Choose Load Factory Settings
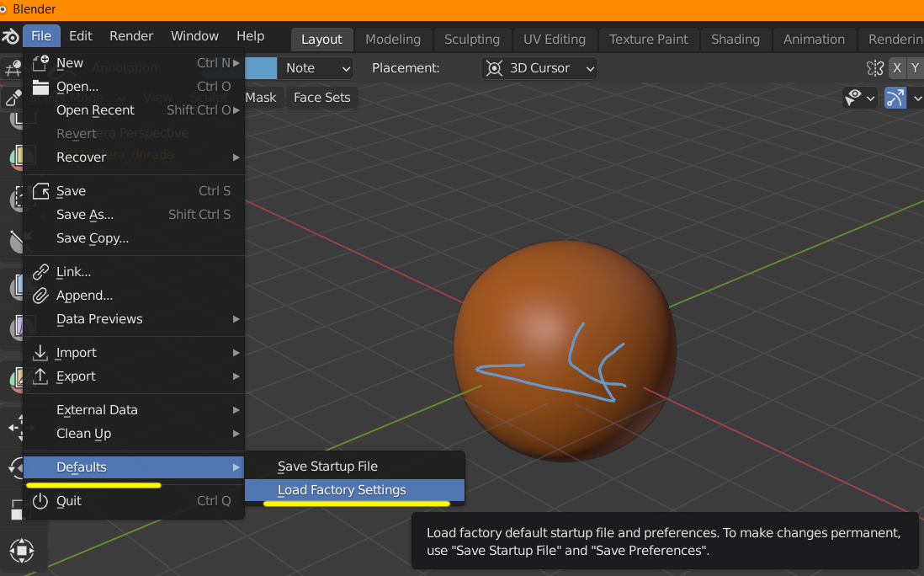 pyautogui.click(x=355, y=490)
